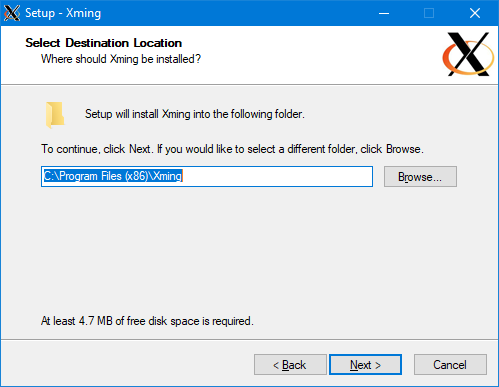Close the Setup - Xming window
The width and height of the screenshot is (499, 387).
(475, 13)
